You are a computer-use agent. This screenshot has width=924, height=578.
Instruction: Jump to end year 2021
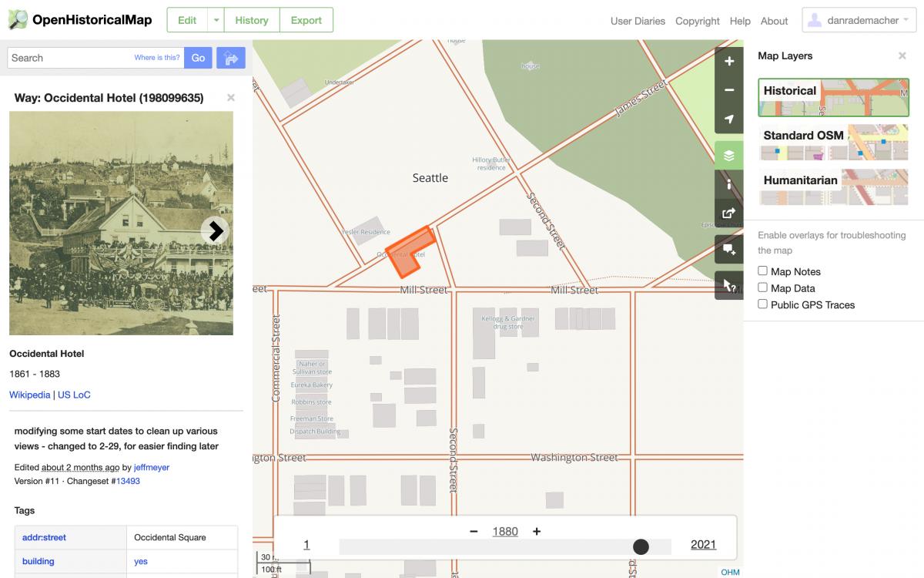click(x=704, y=545)
